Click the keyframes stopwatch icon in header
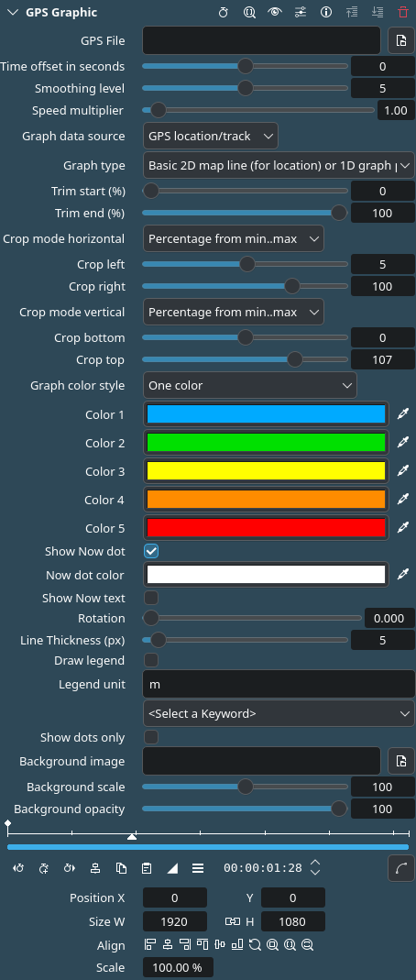This screenshot has height=980, width=416. click(223, 12)
